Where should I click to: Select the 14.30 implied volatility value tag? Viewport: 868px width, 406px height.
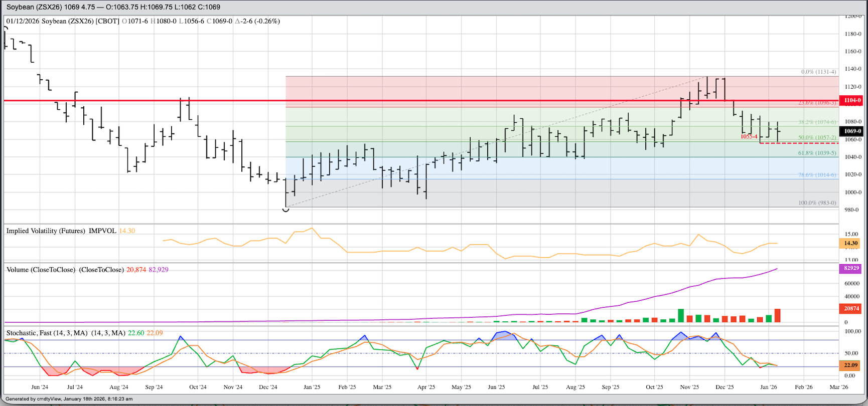[x=850, y=243]
